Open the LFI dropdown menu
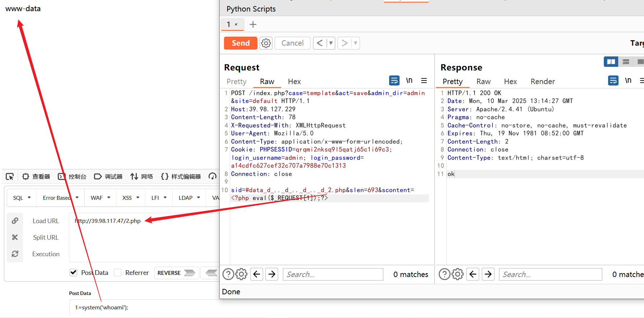Viewport: 644px width, 318px height. click(159, 198)
